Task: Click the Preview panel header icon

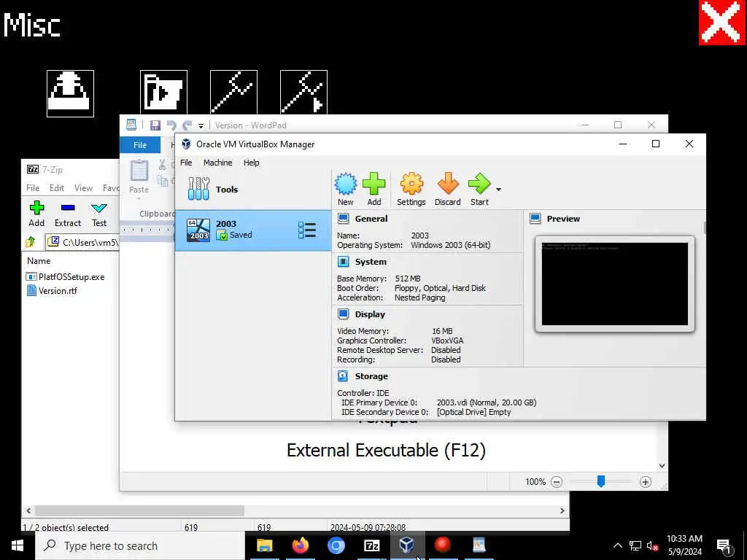Action: click(535, 219)
